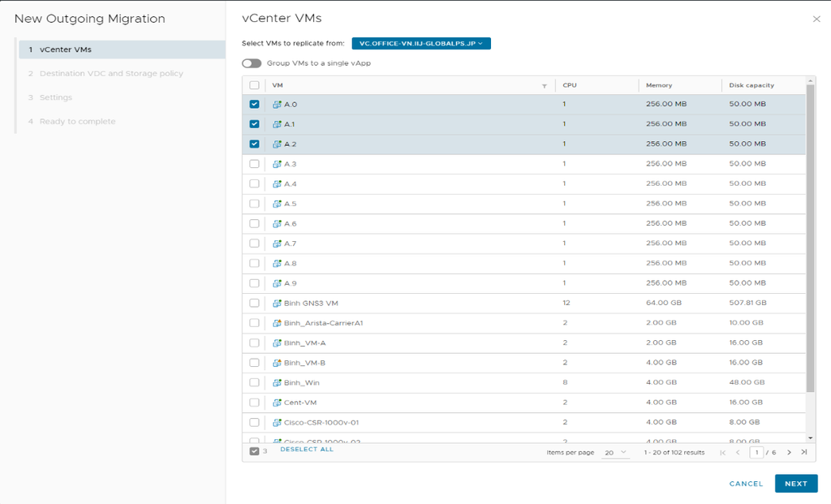Select Destination VDC and Storage policy step
This screenshot has height=504, width=831.
click(111, 74)
